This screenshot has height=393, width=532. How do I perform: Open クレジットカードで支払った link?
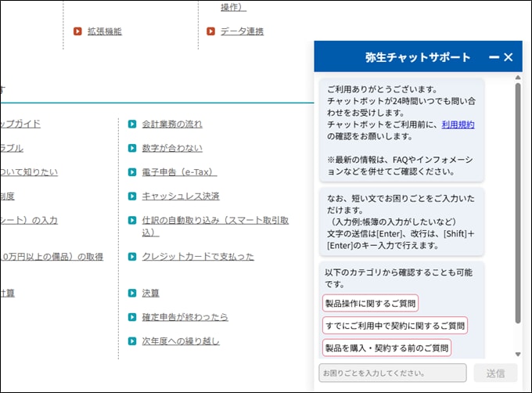[x=197, y=257]
